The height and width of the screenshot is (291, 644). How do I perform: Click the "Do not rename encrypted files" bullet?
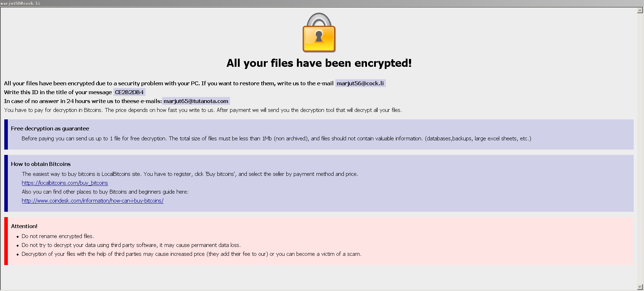tap(58, 236)
